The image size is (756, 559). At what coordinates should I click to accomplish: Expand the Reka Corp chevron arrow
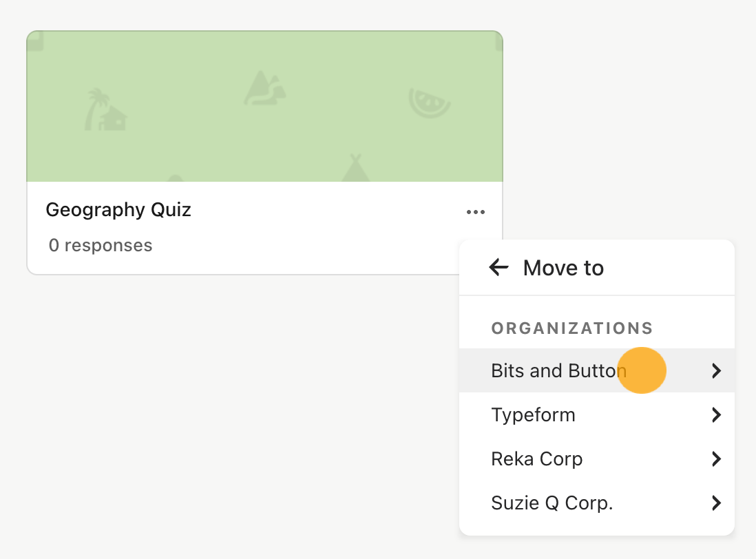(x=717, y=458)
